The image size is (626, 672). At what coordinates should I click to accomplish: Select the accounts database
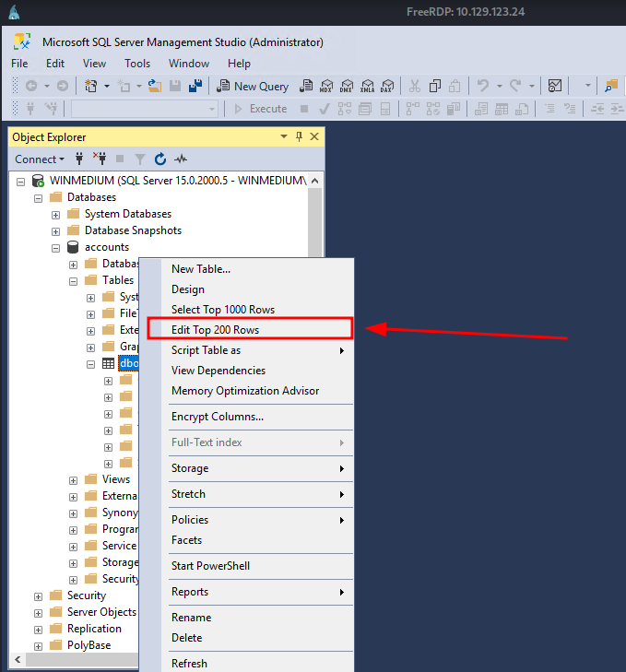[107, 247]
